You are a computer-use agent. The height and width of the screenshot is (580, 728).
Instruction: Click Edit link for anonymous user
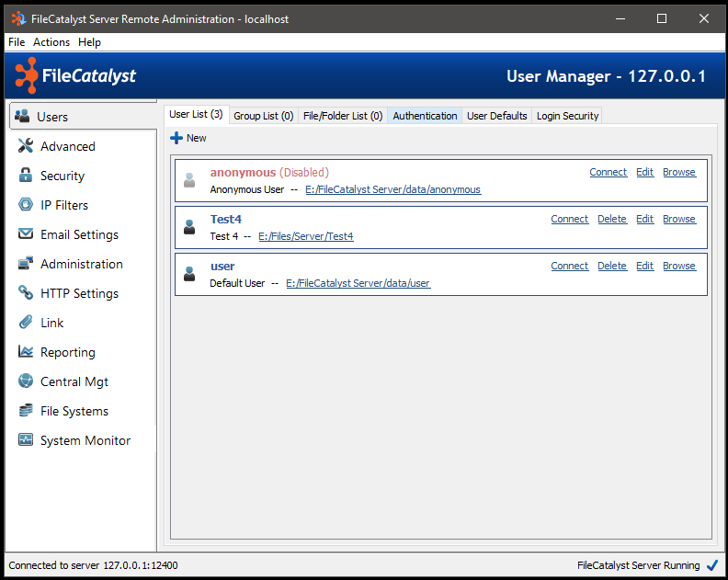[x=644, y=172]
